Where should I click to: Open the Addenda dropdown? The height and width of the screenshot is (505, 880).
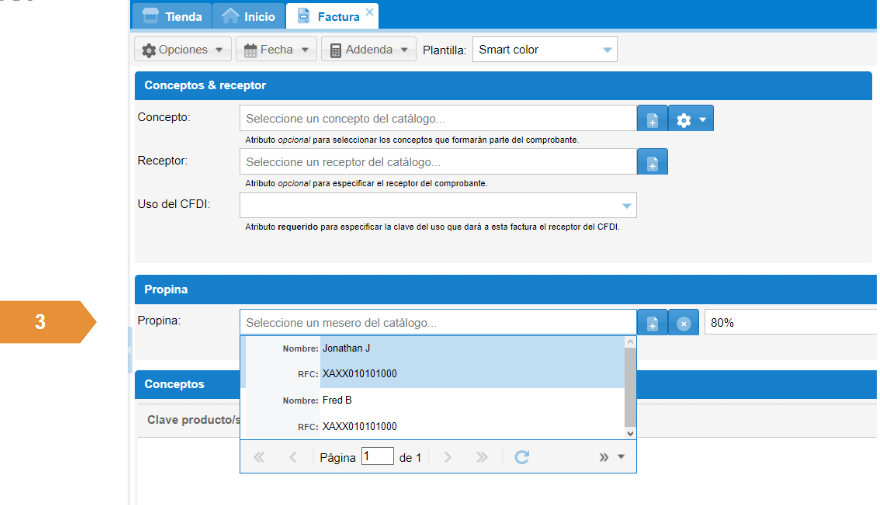tap(367, 50)
